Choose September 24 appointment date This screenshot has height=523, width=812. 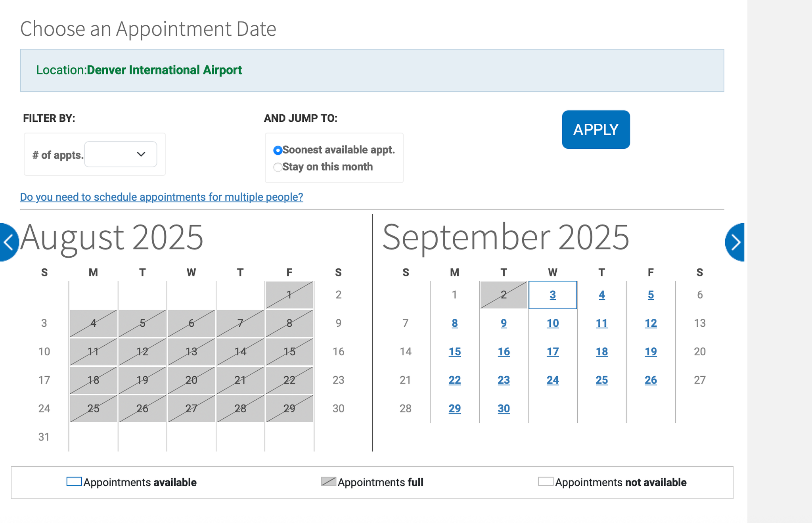point(553,380)
